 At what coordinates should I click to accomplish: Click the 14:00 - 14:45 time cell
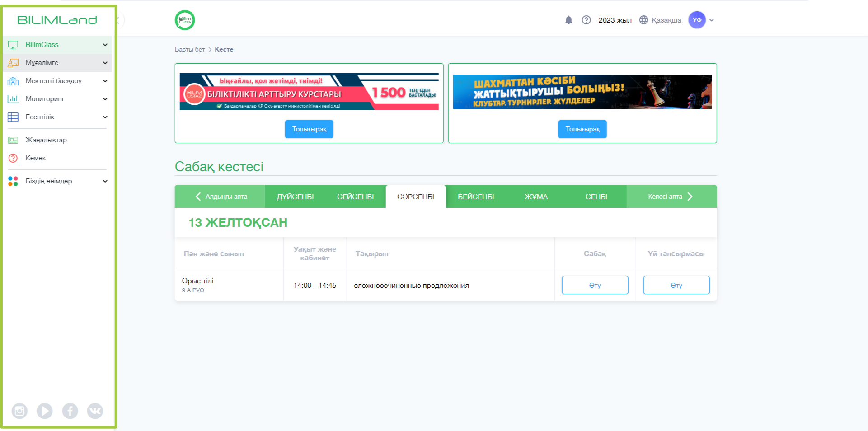pos(315,286)
